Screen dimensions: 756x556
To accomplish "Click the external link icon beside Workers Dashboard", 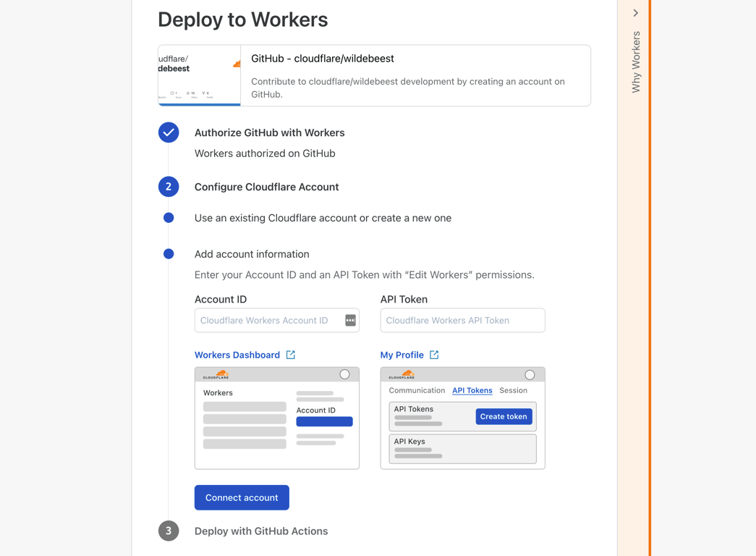I will 290,355.
